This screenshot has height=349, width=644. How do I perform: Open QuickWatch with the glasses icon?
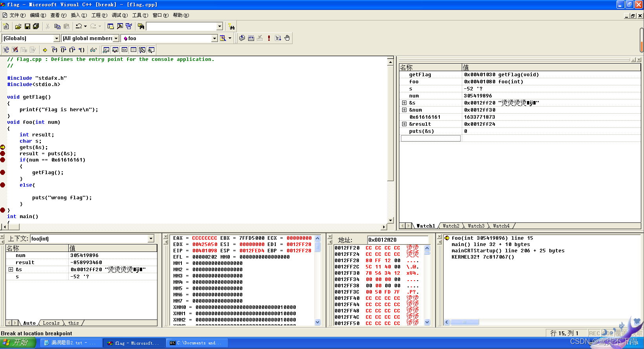pos(93,50)
